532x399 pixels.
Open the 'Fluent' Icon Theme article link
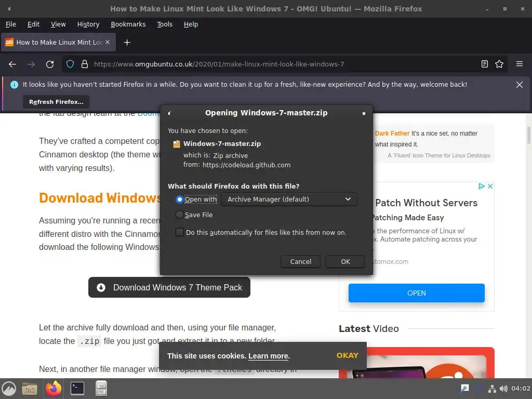(x=438, y=155)
